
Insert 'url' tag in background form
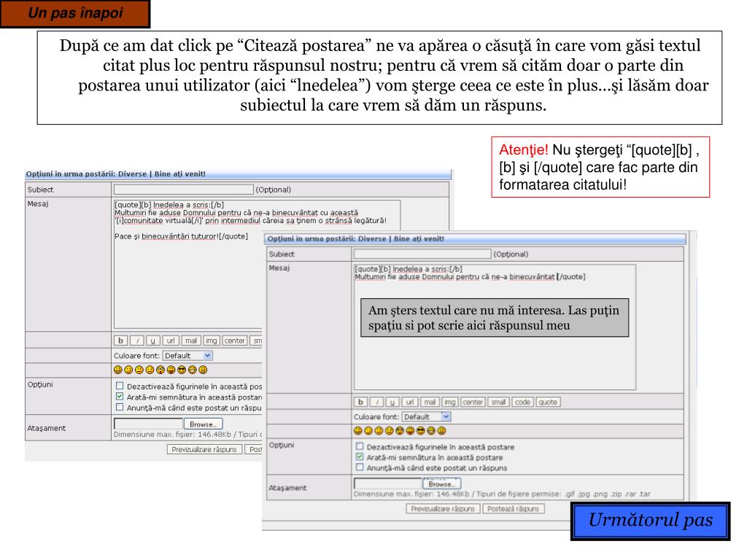(171, 341)
